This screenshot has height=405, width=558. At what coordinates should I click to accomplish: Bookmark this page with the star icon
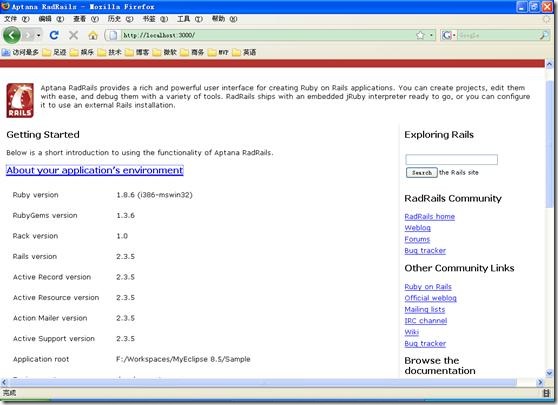[420, 35]
